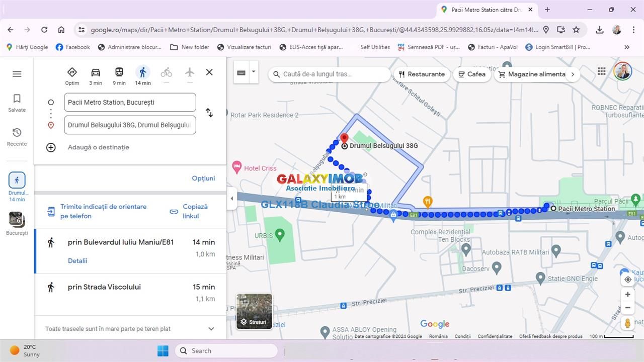
Task: Open the Google Maps hamburger menu
Action: 17,74
